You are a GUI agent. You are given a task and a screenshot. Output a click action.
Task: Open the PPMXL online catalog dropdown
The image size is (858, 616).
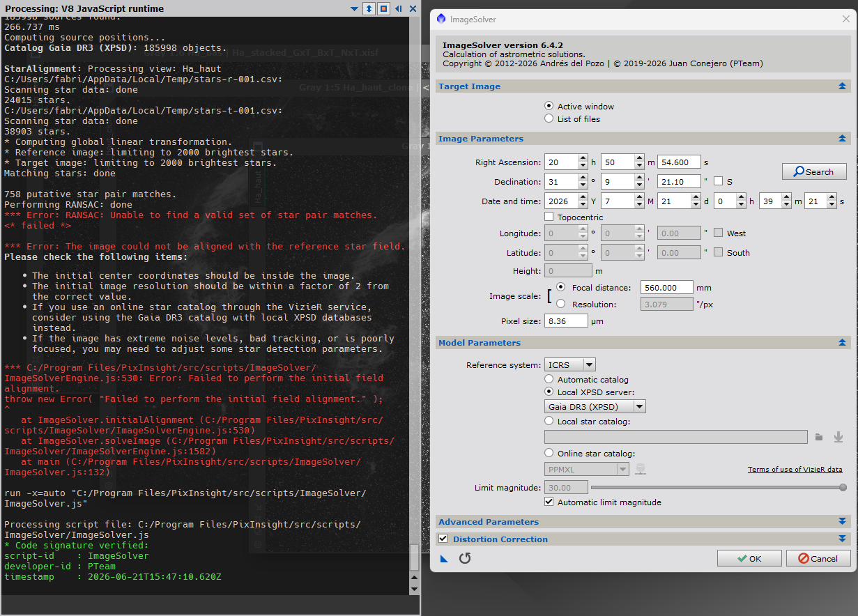(587, 470)
